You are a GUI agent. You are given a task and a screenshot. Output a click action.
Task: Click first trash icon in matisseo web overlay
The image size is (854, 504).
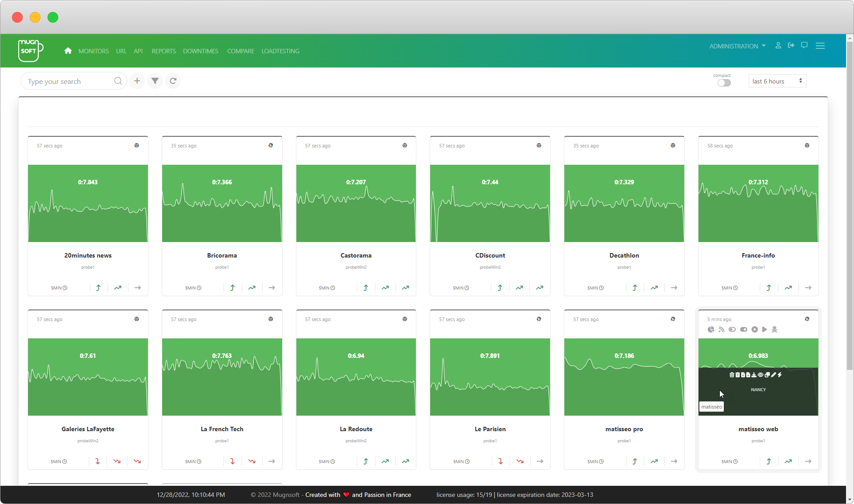[x=732, y=375]
